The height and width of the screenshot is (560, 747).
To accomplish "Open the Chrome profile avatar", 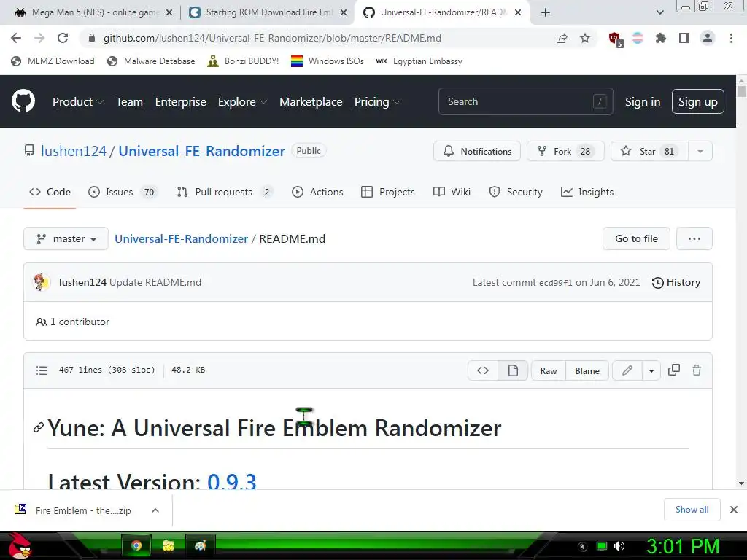I will click(708, 38).
